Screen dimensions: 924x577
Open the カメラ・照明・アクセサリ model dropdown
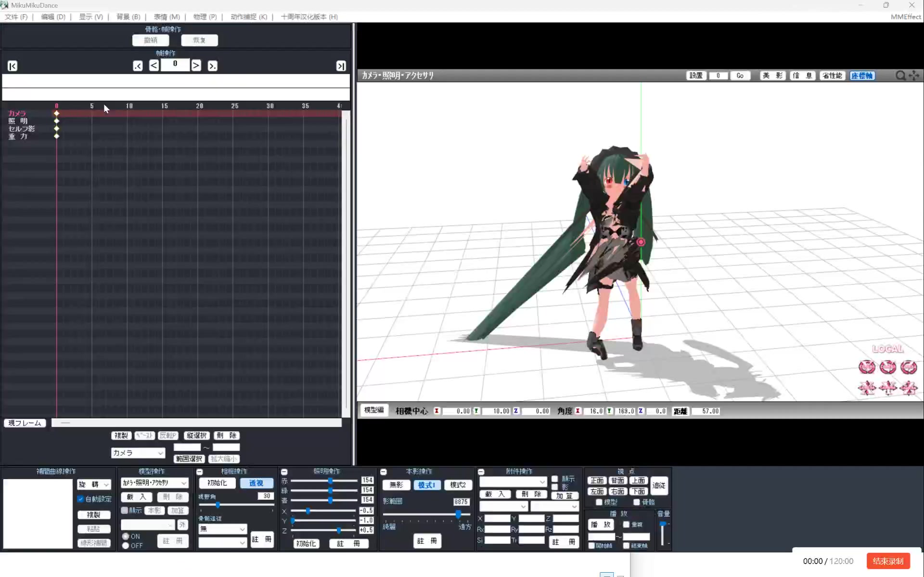pyautogui.click(x=154, y=483)
